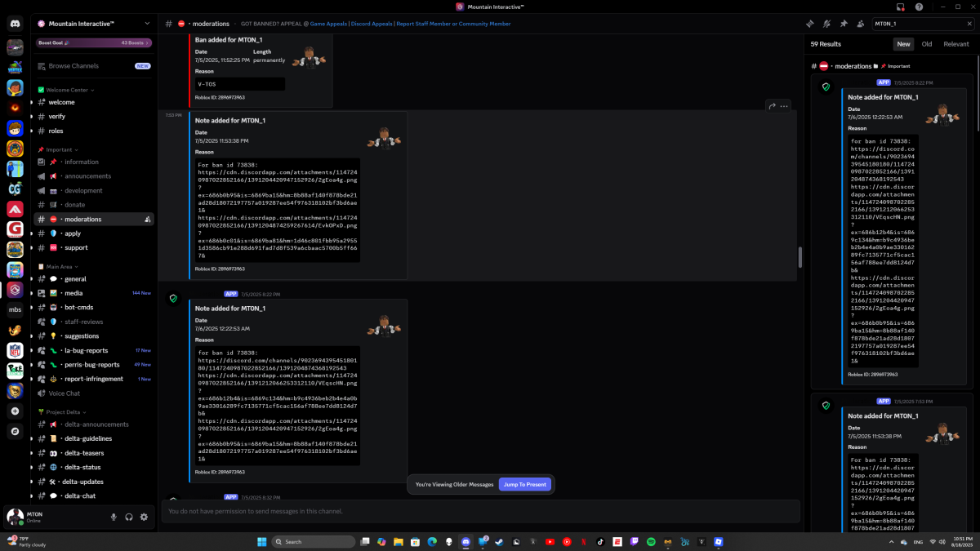This screenshot has height=551, width=980.
Task: Open the announcements channel
Action: [x=94, y=176]
